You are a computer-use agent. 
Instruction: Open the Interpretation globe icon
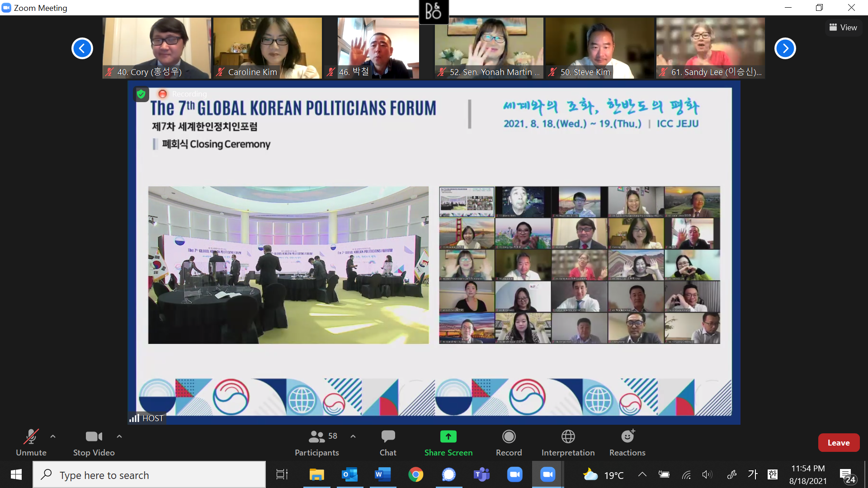[x=568, y=436]
